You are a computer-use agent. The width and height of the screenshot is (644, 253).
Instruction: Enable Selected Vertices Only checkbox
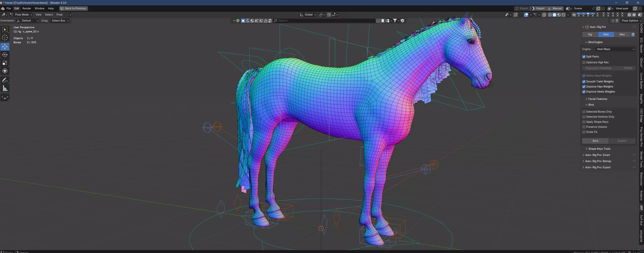[584, 117]
